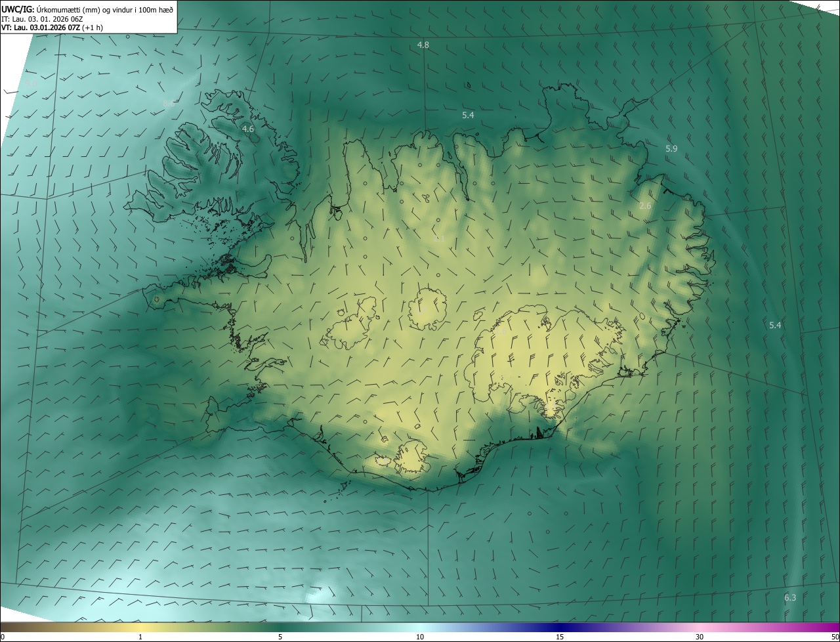The image size is (840, 642).
Task: Click the "IT: Lau. 03. 01. 2026 06Z" line
Action: (42, 19)
